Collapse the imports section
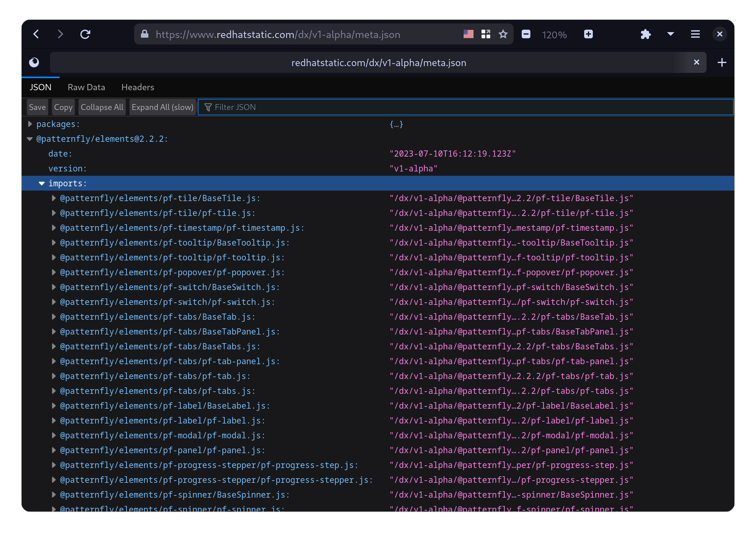Image resolution: width=756 pixels, height=535 pixels. (41, 183)
